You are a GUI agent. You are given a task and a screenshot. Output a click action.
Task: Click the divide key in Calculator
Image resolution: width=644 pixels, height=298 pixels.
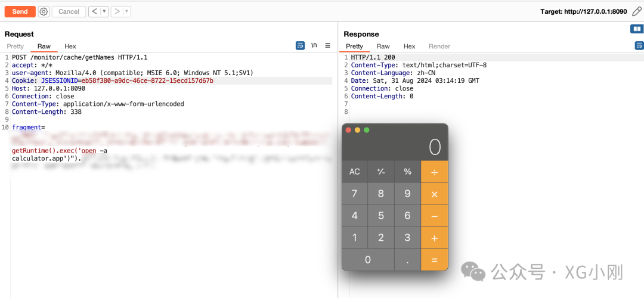coord(435,172)
